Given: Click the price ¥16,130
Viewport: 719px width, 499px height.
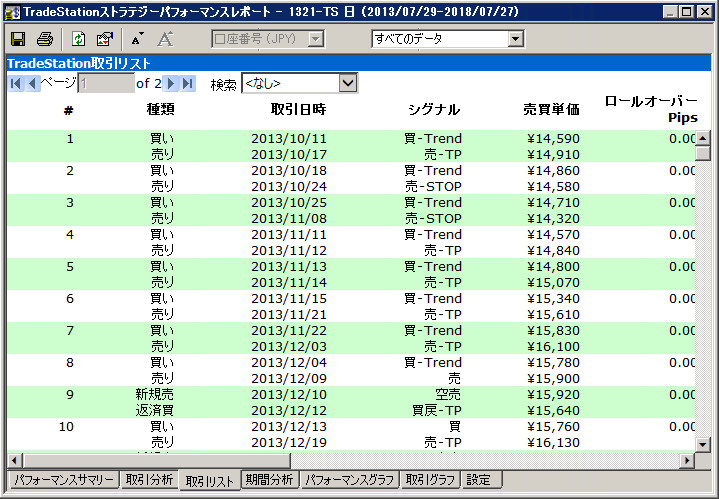Looking at the screenshot, I should pos(553,443).
